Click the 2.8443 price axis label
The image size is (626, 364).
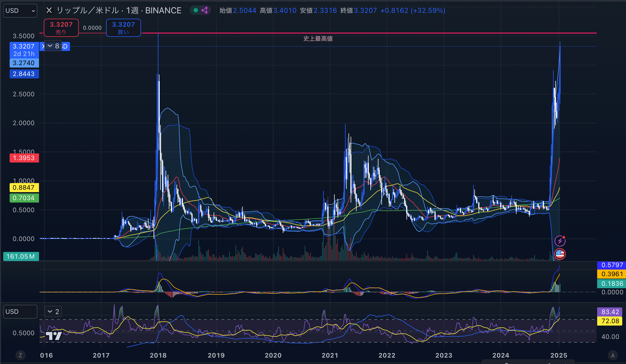click(24, 74)
